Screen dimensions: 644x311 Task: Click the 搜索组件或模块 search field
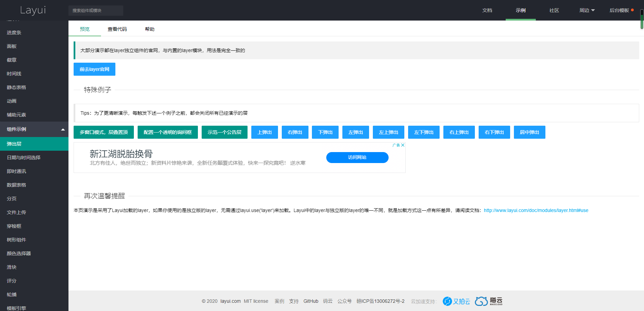(96, 10)
